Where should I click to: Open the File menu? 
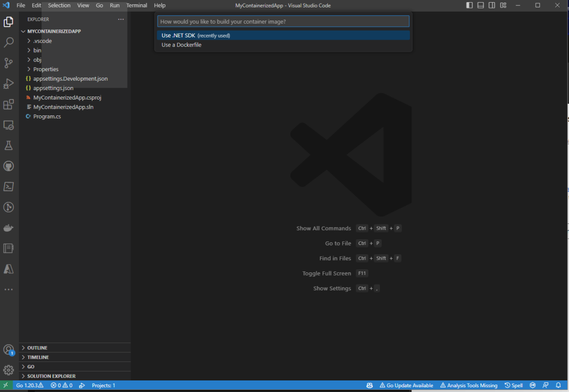click(x=21, y=5)
